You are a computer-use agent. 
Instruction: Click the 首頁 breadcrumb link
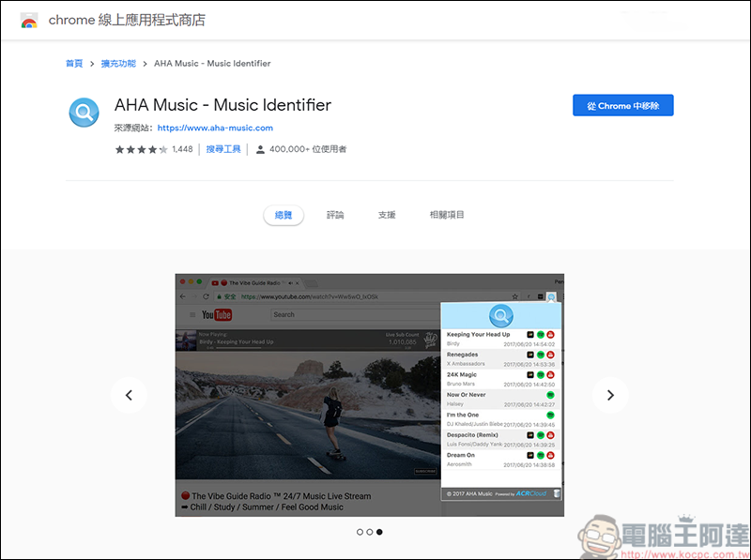click(x=74, y=64)
